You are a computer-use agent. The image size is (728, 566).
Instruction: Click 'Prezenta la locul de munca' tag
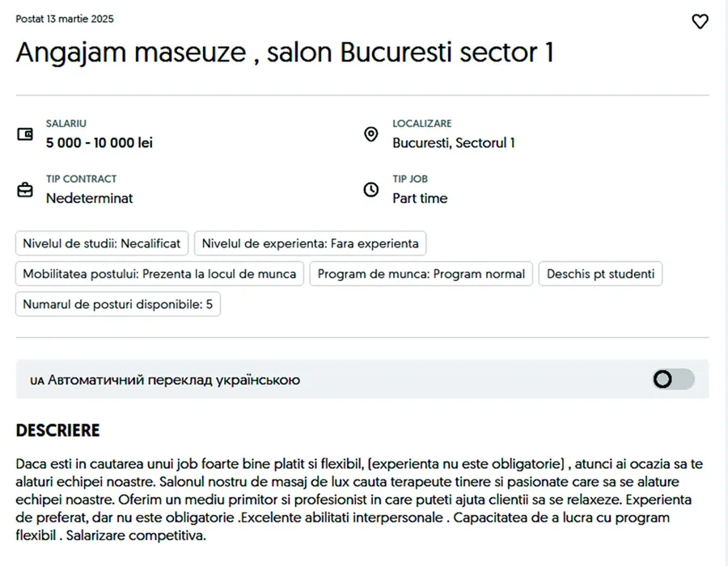tap(159, 274)
